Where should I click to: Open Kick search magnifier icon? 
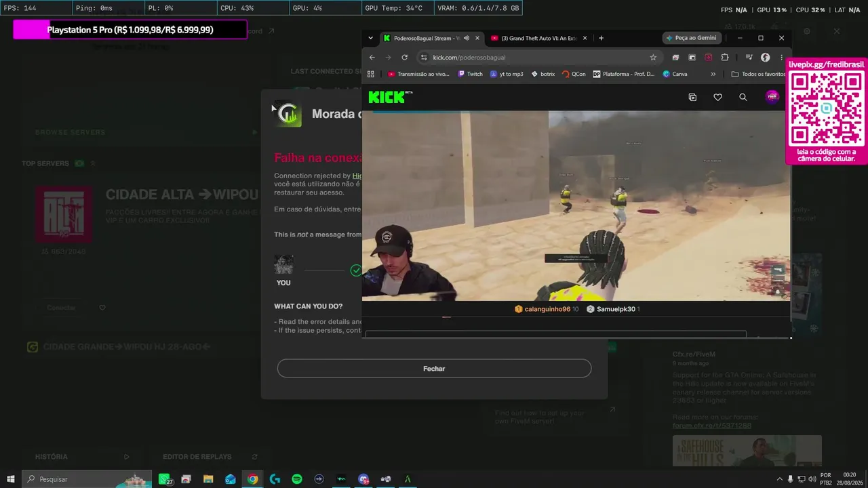coord(743,98)
